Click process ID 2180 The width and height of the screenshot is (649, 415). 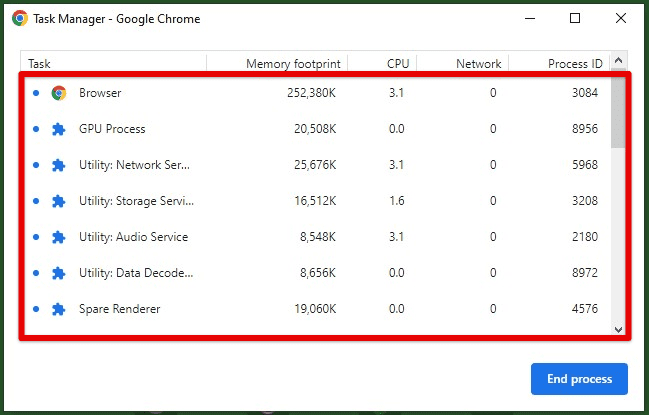click(585, 237)
